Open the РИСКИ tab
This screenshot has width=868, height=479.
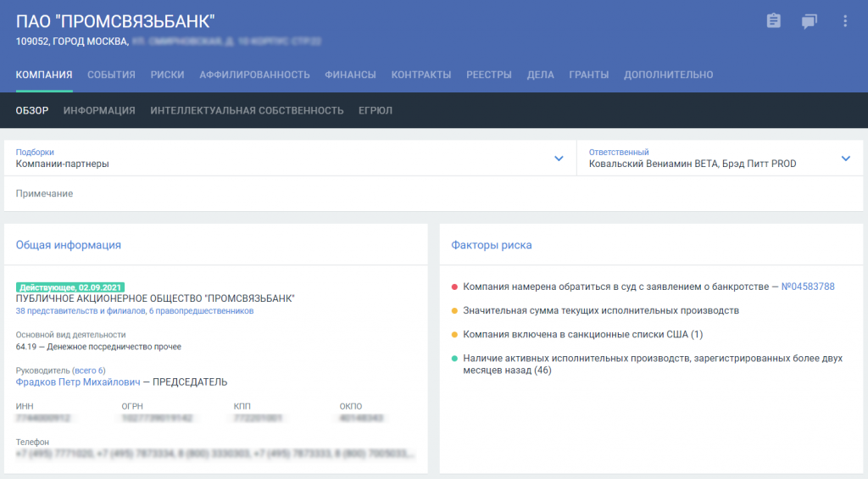click(167, 75)
